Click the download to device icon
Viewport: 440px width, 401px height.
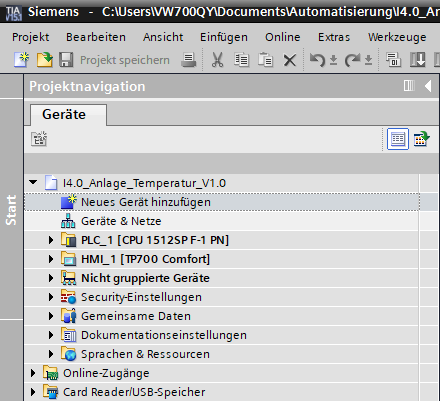(x=418, y=60)
